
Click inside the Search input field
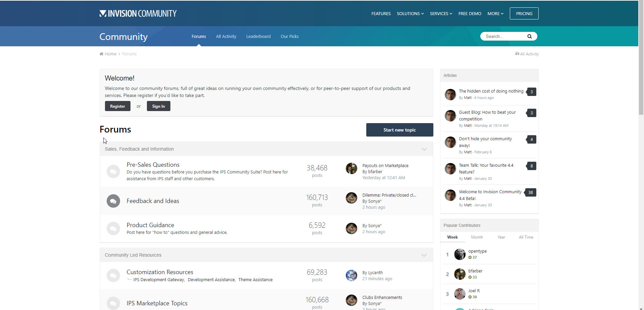click(505, 36)
